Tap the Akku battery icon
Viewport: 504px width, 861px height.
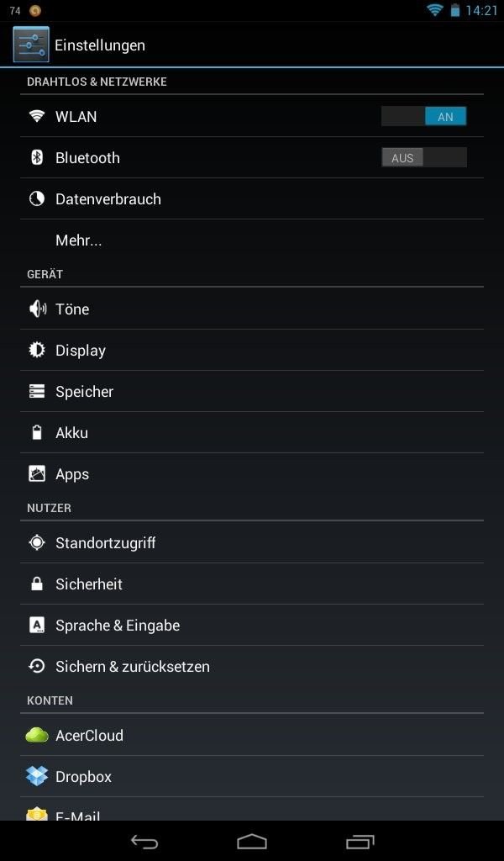coord(37,433)
